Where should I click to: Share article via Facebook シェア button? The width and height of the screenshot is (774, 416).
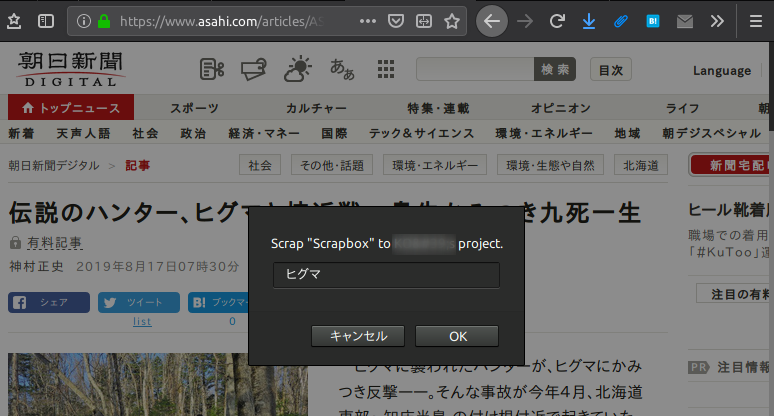(x=49, y=303)
